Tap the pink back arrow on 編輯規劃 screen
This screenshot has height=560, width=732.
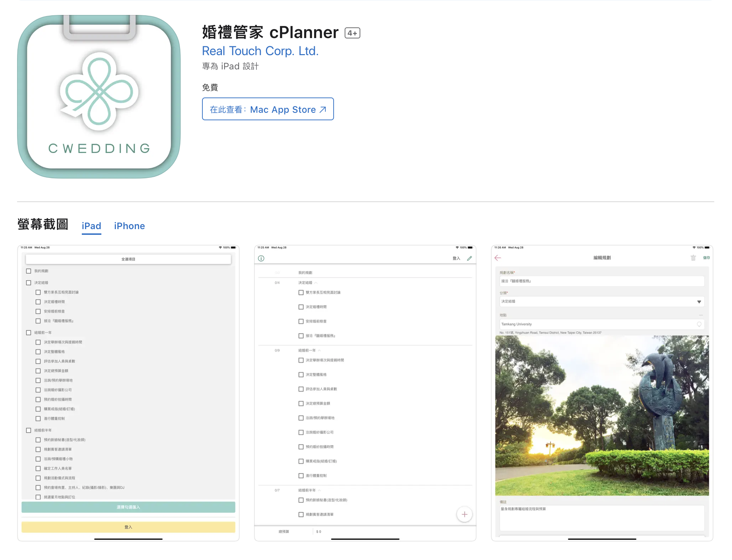498,258
